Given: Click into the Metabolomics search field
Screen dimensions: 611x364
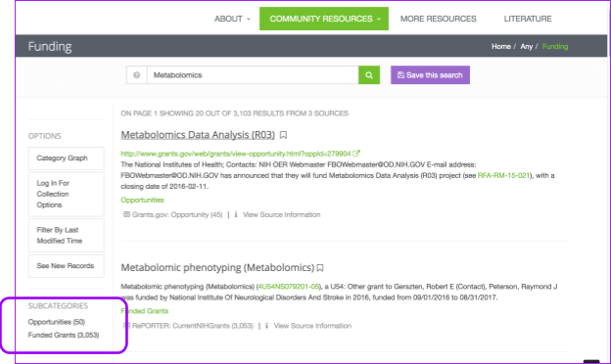Looking at the screenshot, I should pos(253,75).
